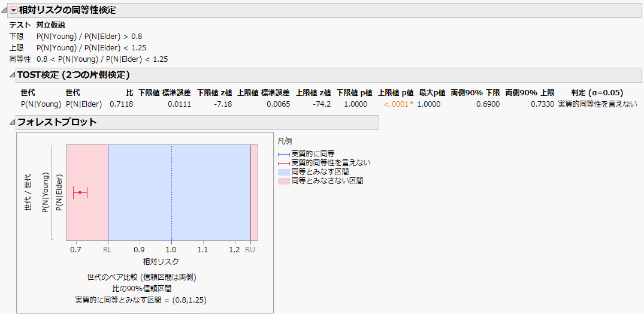Select the orange <.0001* p-value
644x314 pixels.
click(398, 104)
